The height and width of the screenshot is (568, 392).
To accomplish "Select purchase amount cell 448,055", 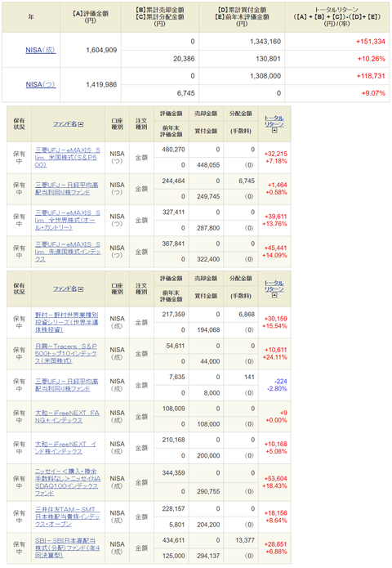I will point(208,165).
